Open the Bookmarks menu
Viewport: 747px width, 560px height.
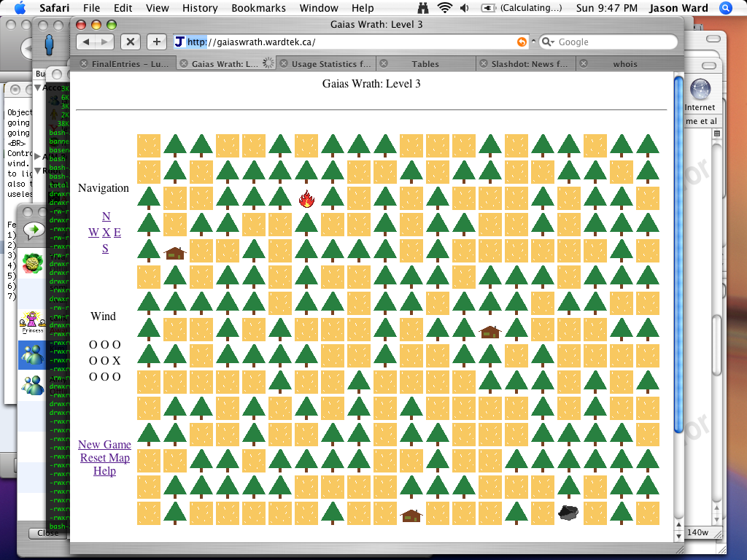(x=259, y=8)
